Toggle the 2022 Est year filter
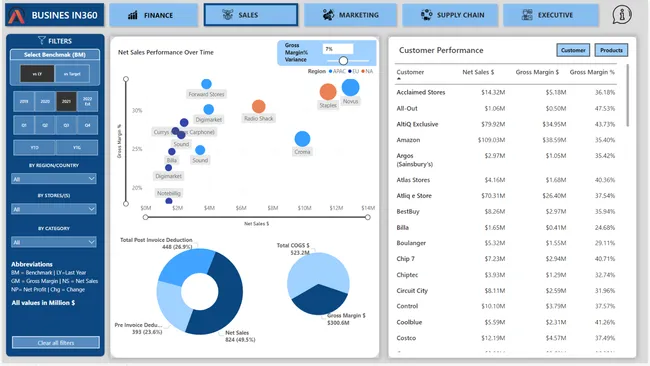The height and width of the screenshot is (366, 650). click(x=87, y=101)
